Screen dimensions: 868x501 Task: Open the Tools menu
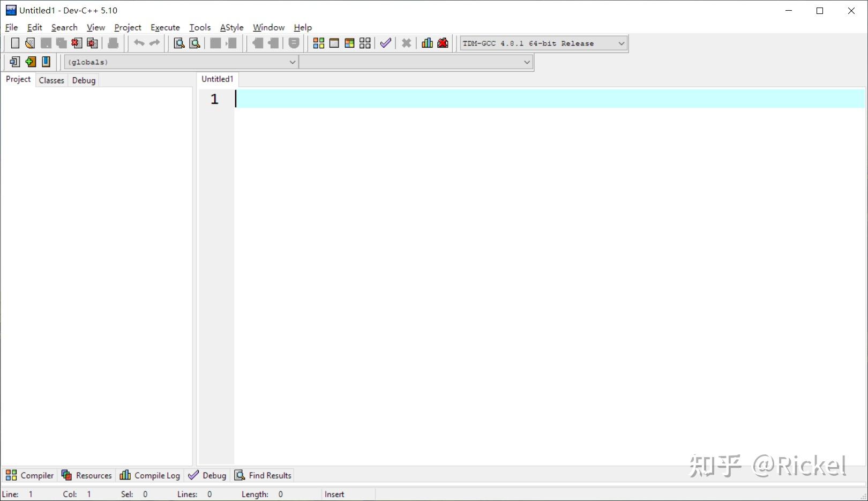[200, 27]
